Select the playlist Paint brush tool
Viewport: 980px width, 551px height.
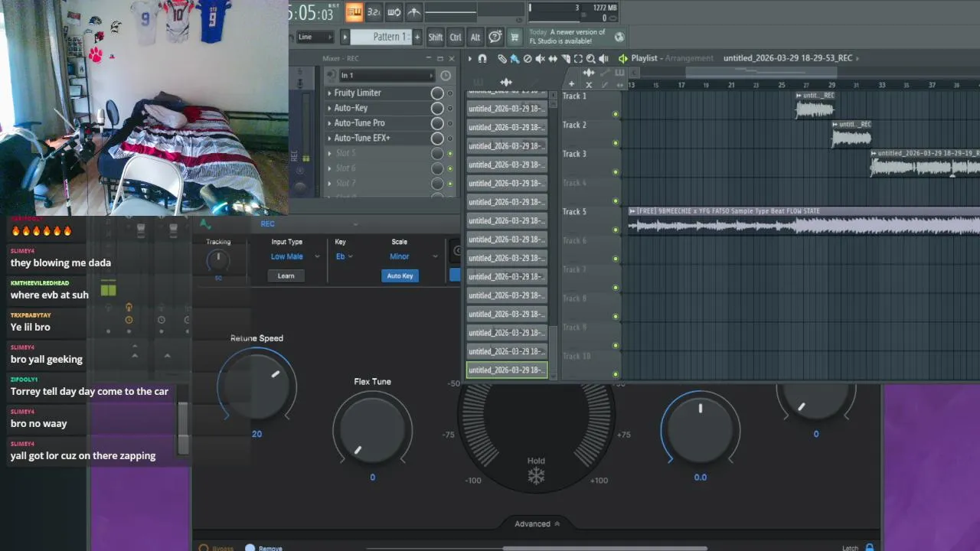514,58
